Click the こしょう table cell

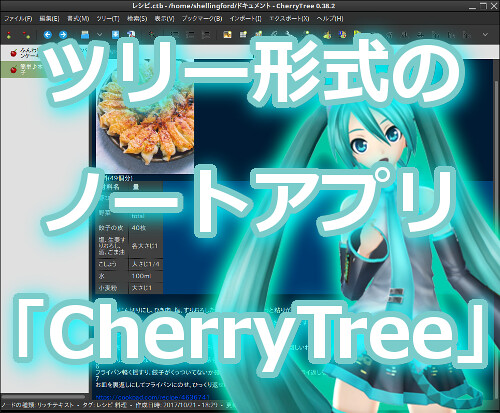tap(111, 264)
